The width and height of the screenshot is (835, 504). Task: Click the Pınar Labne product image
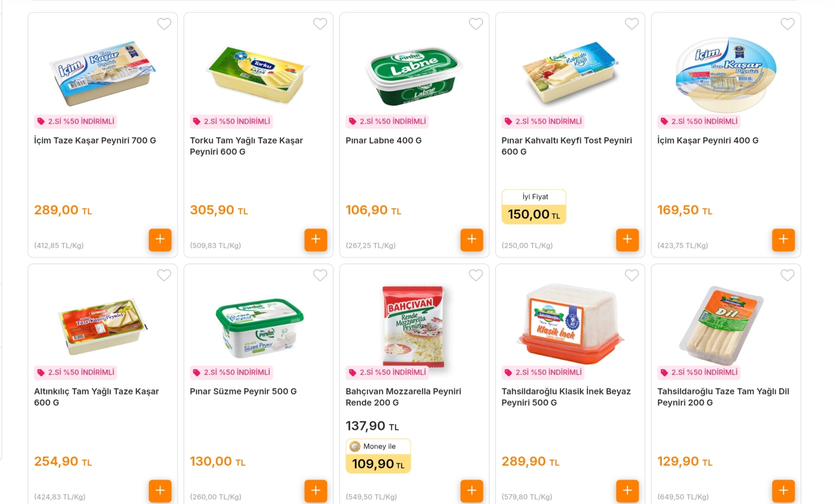[414, 74]
